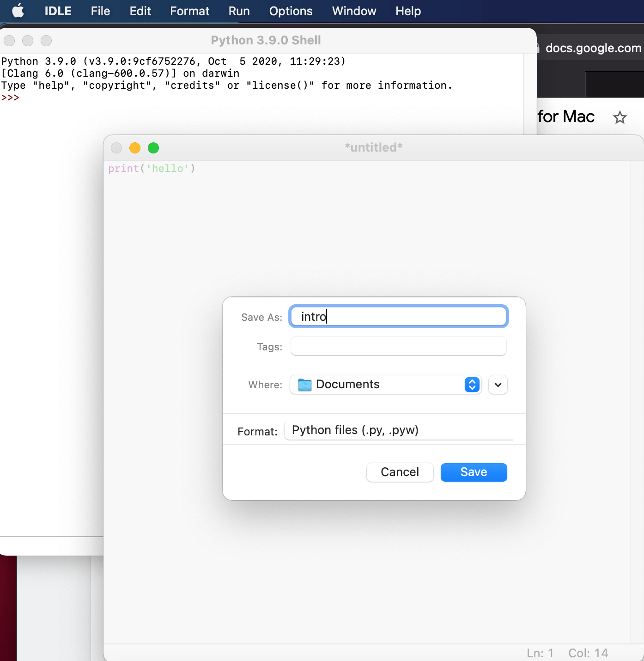
Task: Minimize the untitled editor window
Action: (135, 148)
